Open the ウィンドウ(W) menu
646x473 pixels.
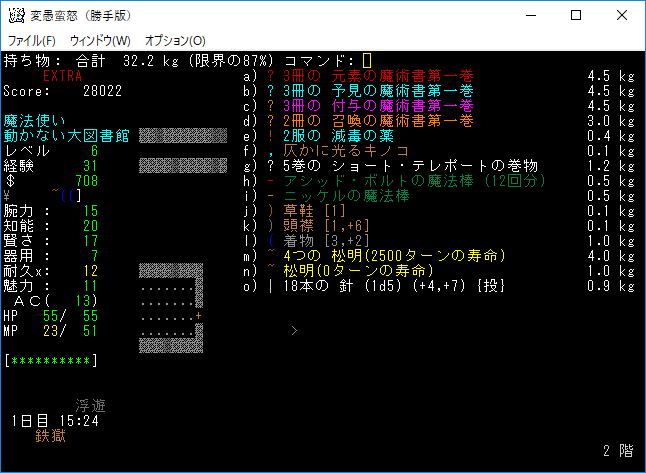(x=100, y=40)
